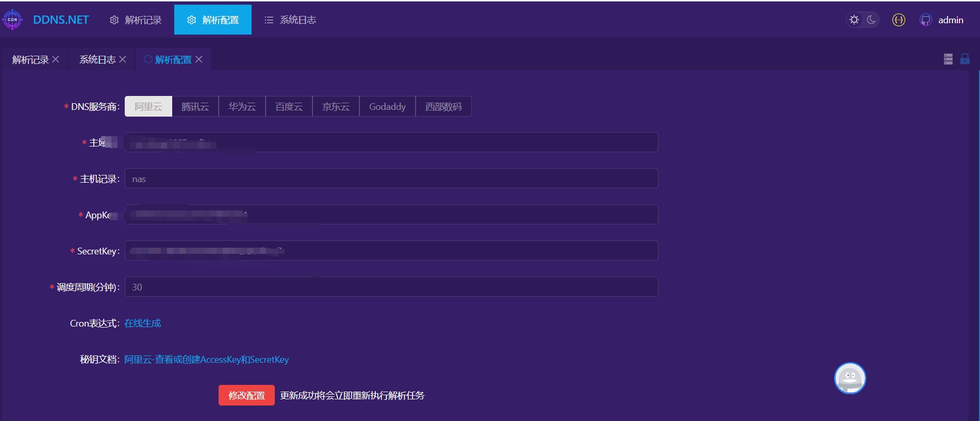
Task: Close the 解析记录 tab
Action: point(56,59)
